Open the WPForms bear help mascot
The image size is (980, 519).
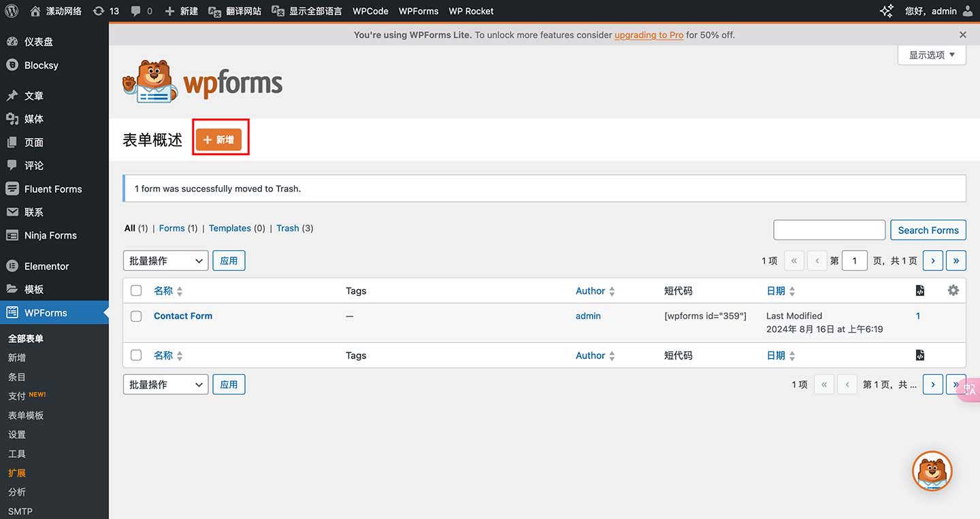point(932,471)
